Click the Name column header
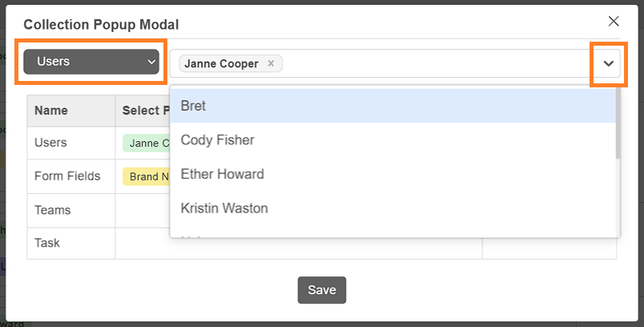This screenshot has height=327, width=644. [x=71, y=111]
